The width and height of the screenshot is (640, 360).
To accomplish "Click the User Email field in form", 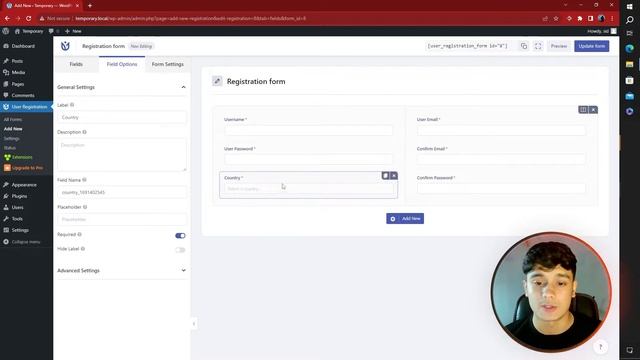I will pos(501,130).
